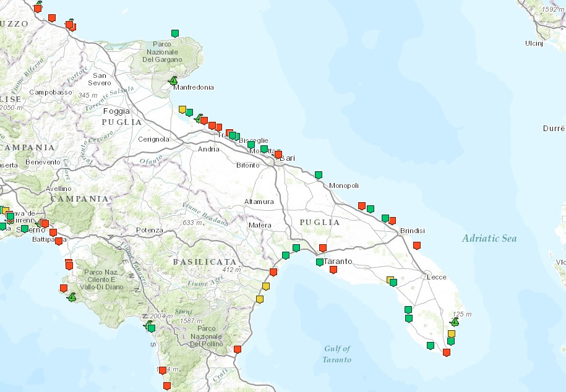This screenshot has height=392, width=566.
Task: Click the yellow marker south of Manfredonia
Action: tap(182, 109)
